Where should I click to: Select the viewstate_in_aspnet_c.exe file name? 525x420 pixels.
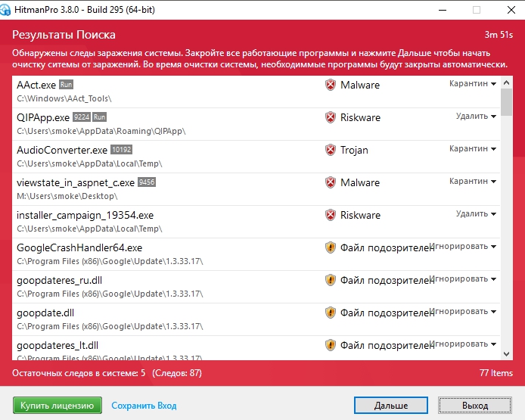pyautogui.click(x=76, y=182)
